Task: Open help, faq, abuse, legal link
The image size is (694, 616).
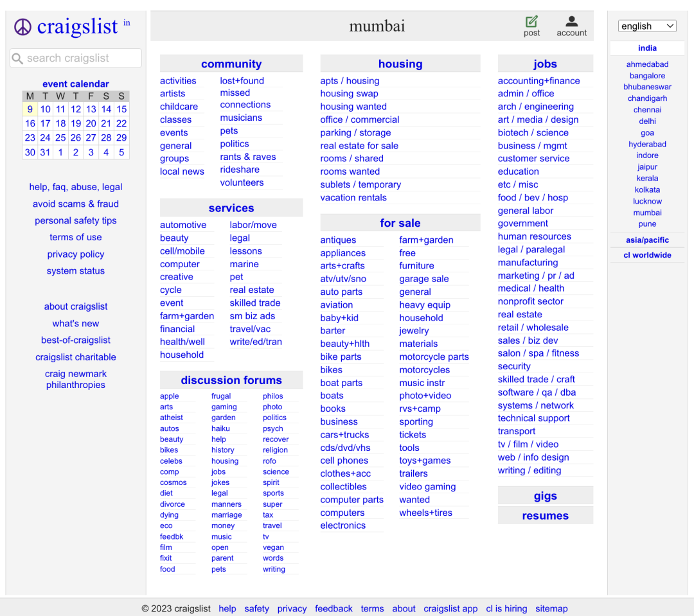Action: pyautogui.click(x=76, y=187)
